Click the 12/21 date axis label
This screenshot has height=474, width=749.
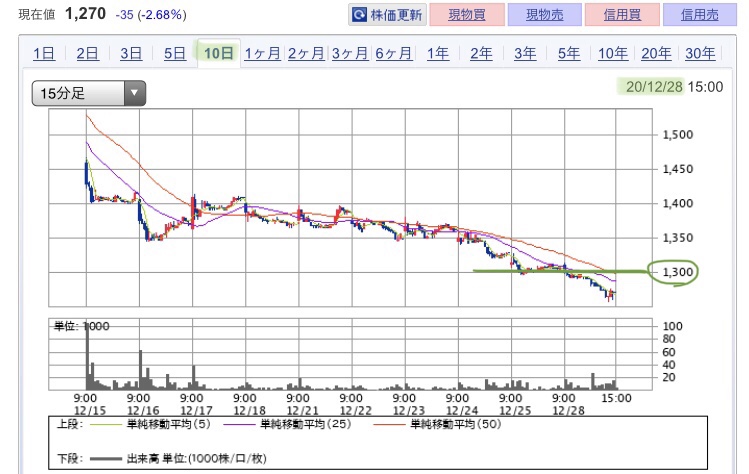(x=302, y=410)
